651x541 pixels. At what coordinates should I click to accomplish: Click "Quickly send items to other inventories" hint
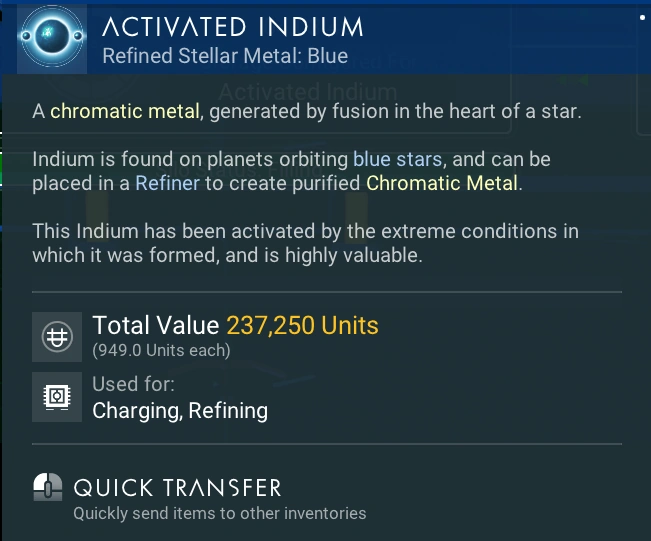(x=220, y=513)
